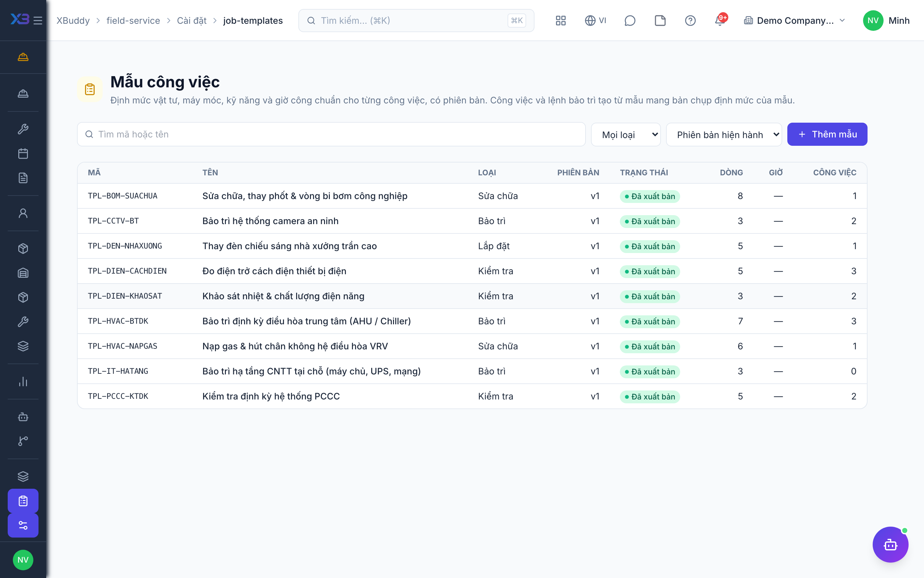Screen dimensions: 924x578
Task: Click the Thêm mẫu button
Action: tap(827, 134)
